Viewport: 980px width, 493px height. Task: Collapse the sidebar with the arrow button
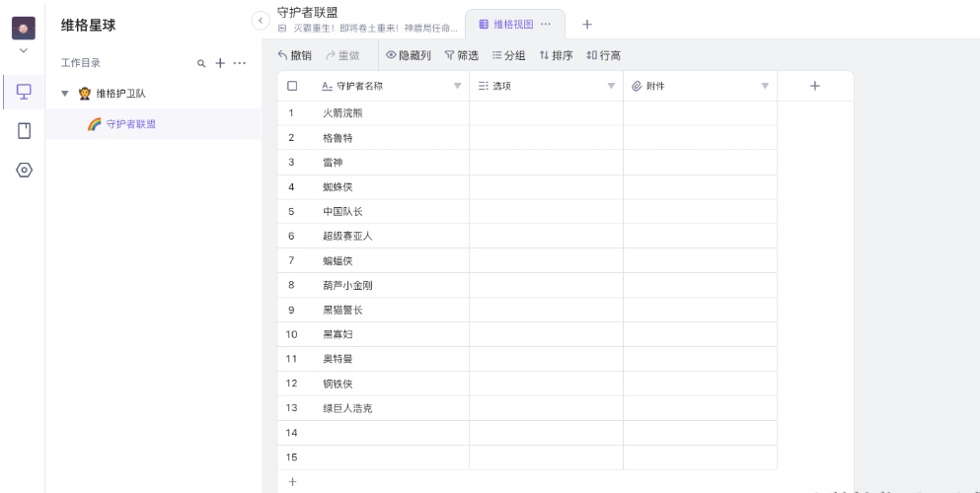(x=261, y=21)
